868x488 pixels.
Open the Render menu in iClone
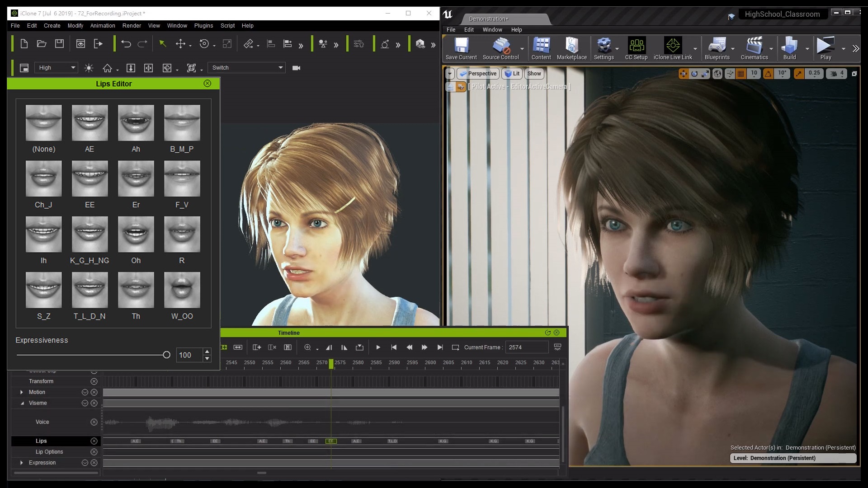pos(132,26)
